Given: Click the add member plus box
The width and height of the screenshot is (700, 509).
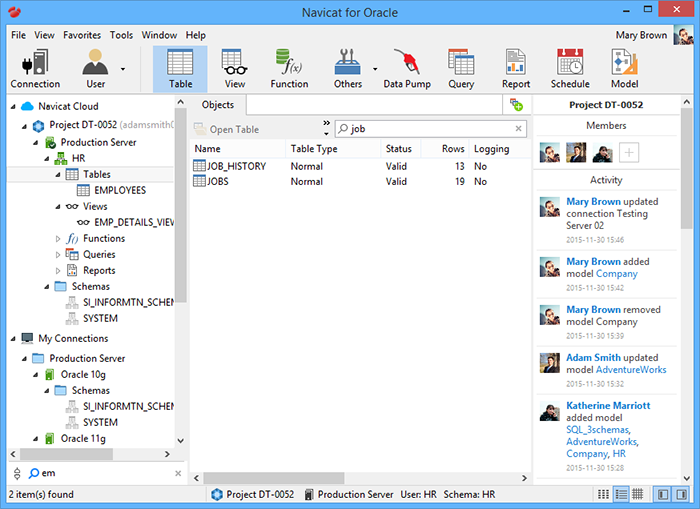Looking at the screenshot, I should [x=629, y=153].
